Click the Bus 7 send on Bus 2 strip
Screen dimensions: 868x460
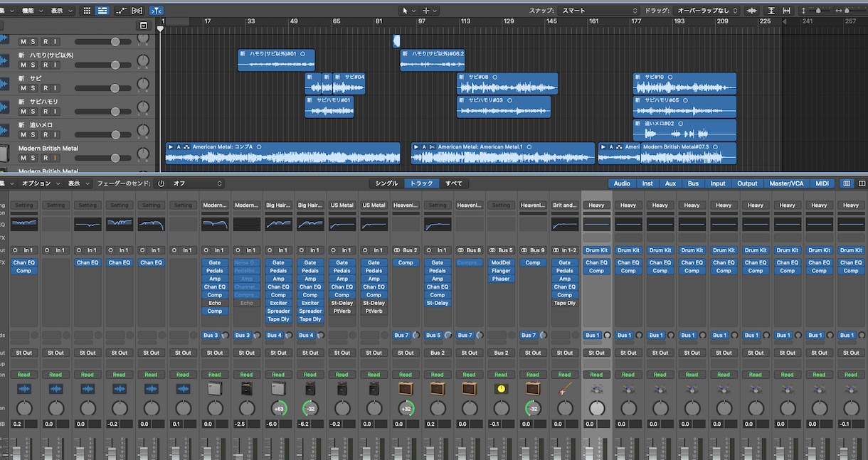(401, 335)
